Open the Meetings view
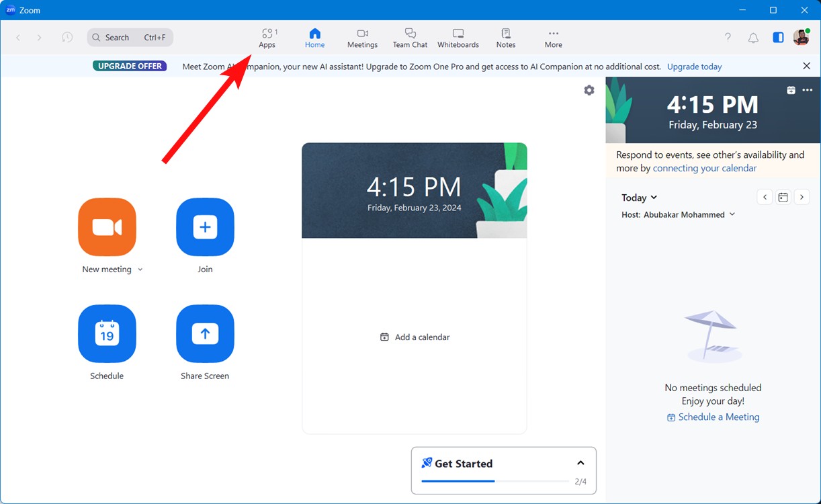This screenshot has height=504, width=821. coord(362,37)
